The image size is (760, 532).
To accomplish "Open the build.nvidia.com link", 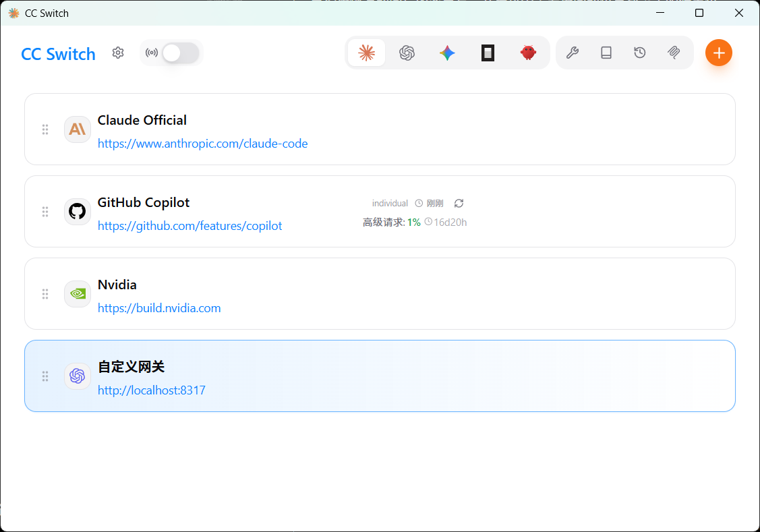I will 159,308.
